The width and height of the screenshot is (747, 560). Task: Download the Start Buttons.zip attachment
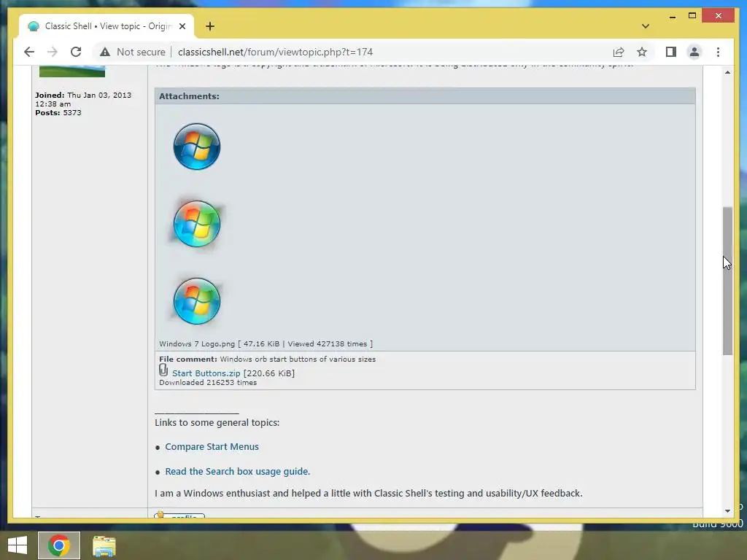click(x=206, y=373)
